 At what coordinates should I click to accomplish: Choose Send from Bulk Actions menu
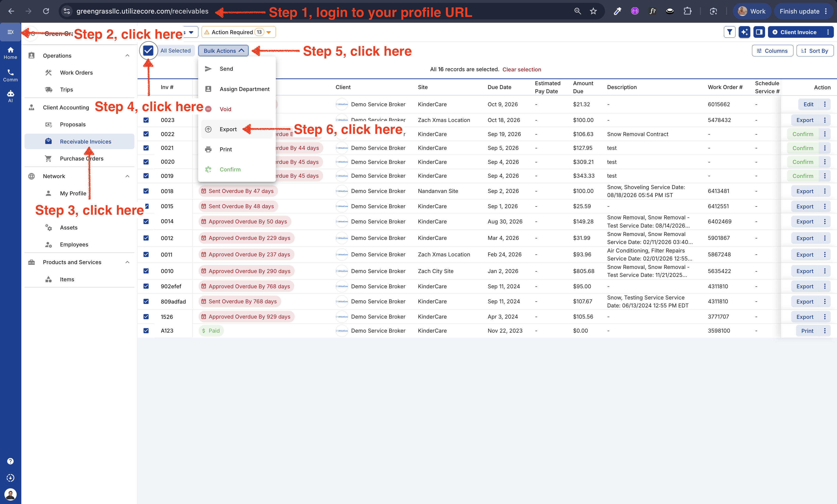point(237,69)
